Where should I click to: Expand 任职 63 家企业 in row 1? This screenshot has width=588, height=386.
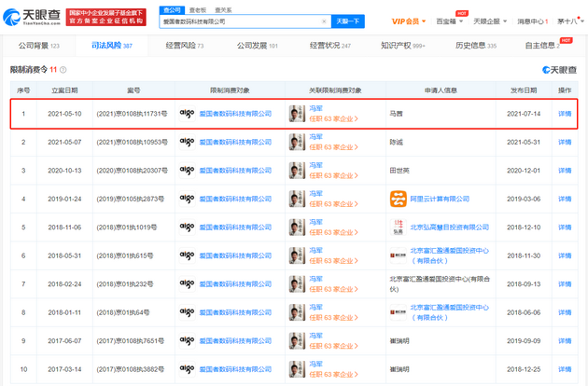tap(333, 118)
